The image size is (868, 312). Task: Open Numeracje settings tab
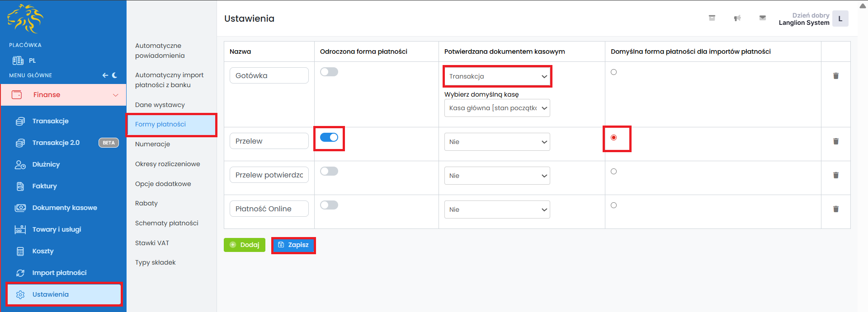152,144
